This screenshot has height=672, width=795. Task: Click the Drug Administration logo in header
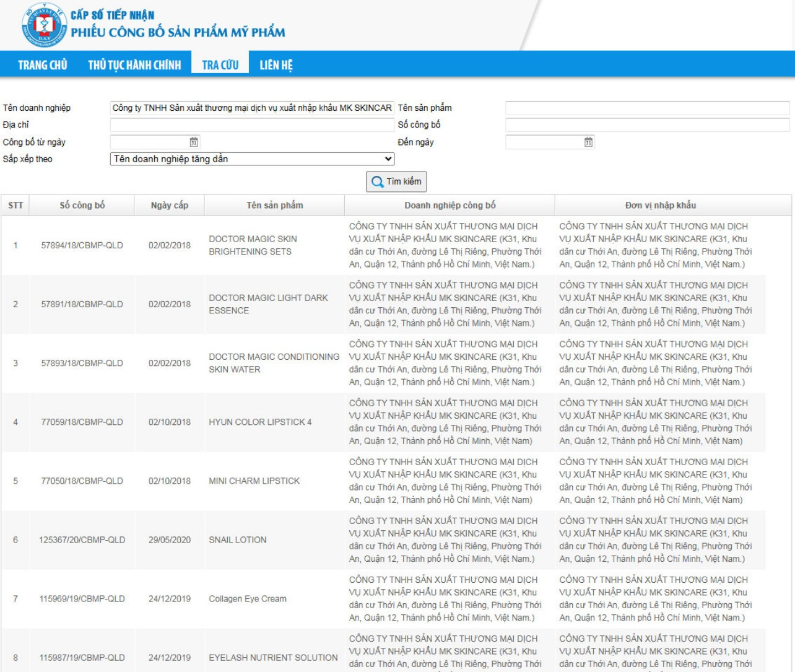43,25
